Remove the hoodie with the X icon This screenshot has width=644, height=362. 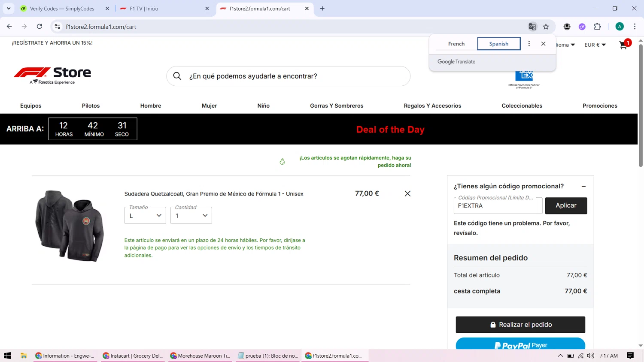coord(407,193)
